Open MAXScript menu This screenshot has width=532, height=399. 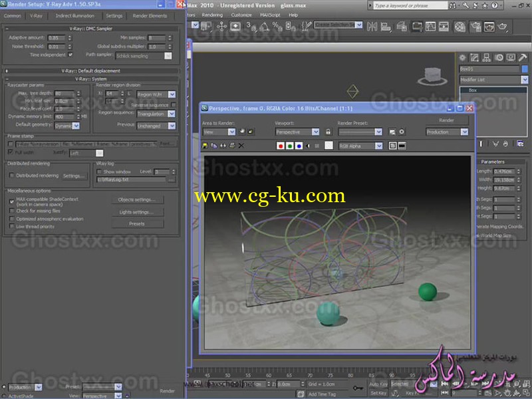coord(270,15)
